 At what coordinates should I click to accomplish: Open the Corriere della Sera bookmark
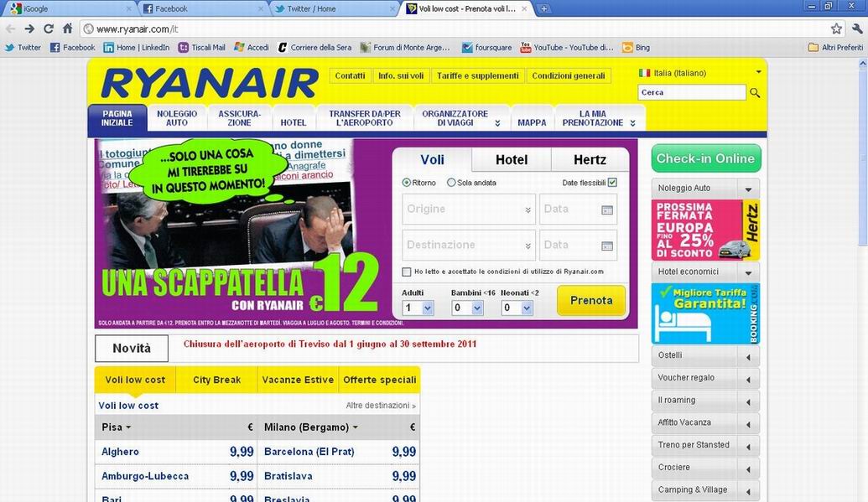tap(314, 48)
